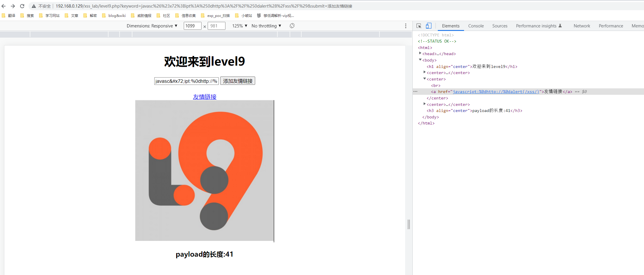
Task: Switch to the Elements tab
Action: coord(451,26)
